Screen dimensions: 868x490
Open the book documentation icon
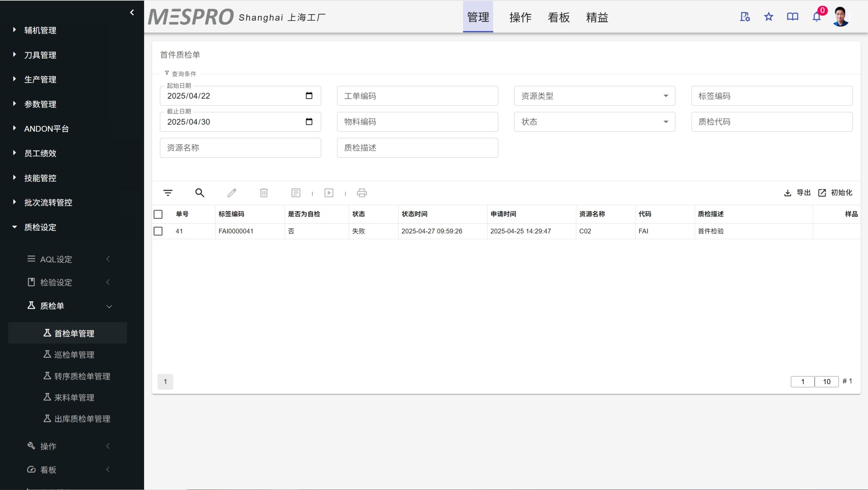[792, 17]
